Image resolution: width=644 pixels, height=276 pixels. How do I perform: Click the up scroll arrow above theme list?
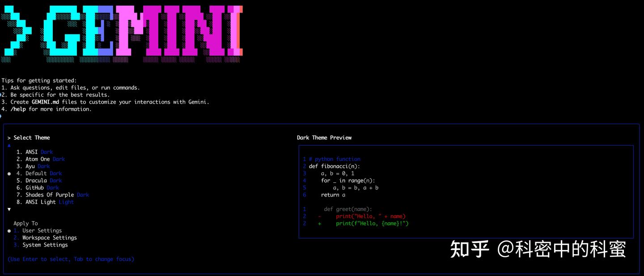tap(9, 145)
